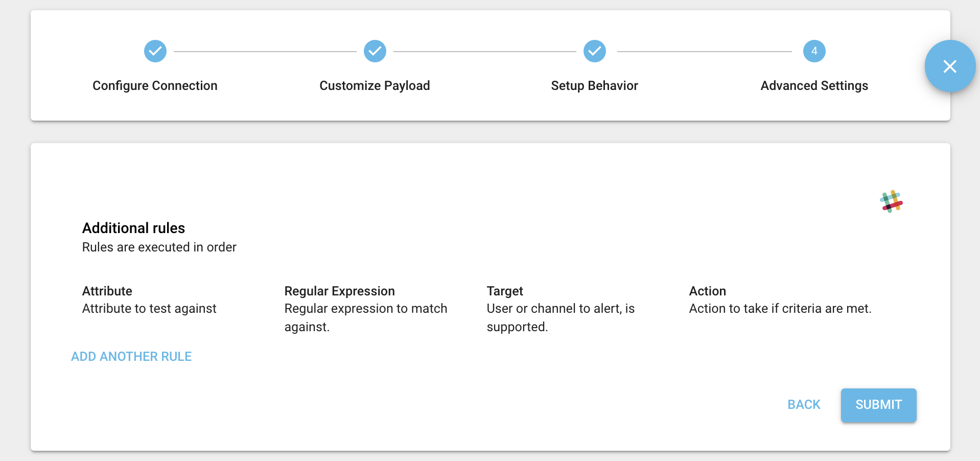The width and height of the screenshot is (980, 461).
Task: Click the Slack logo icon
Action: tap(892, 201)
